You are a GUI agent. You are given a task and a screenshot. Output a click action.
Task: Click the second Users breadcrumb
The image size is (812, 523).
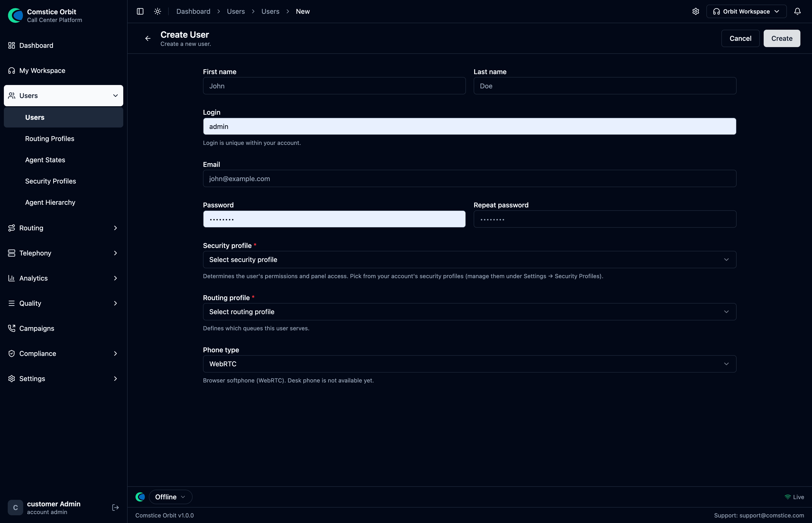[x=270, y=11]
